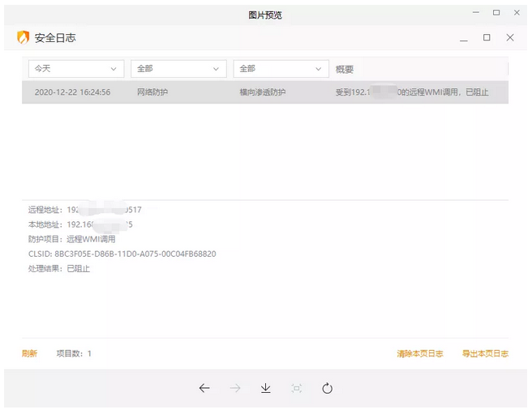Click 刷新 to refresh the log
The width and height of the screenshot is (532, 418).
coord(29,353)
